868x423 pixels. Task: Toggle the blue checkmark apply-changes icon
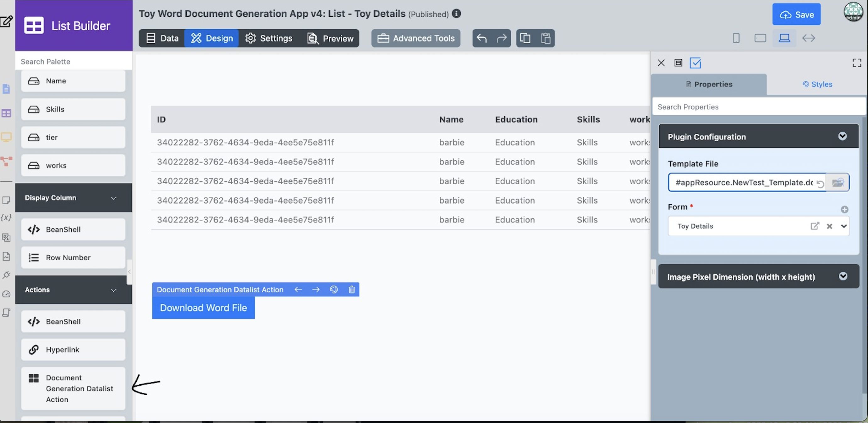(x=695, y=63)
